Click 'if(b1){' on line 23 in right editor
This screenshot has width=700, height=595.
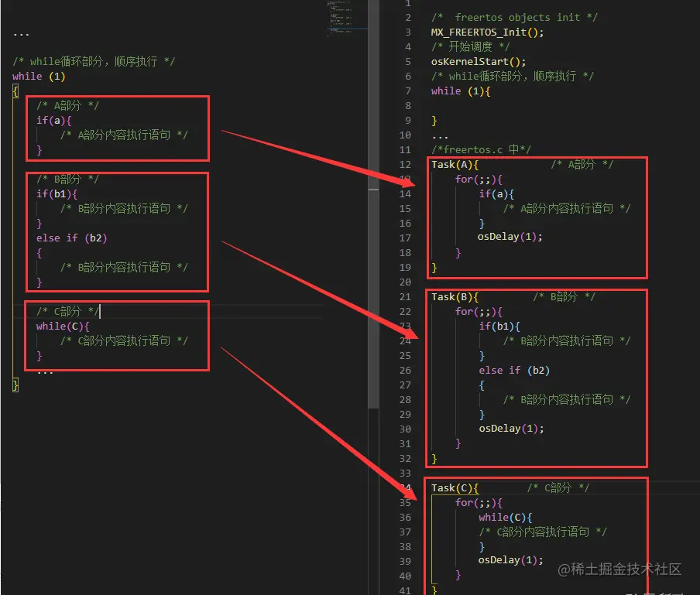click(499, 327)
